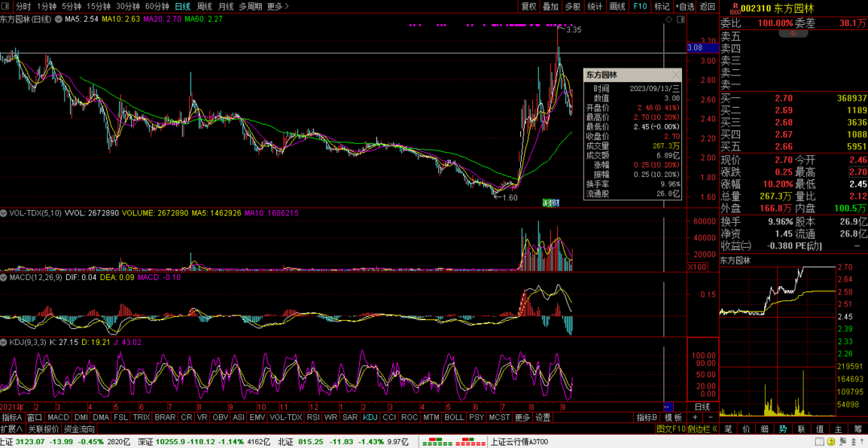This screenshot has height=448, width=868.
Task: Click the 返回 back button
Action: point(707,6)
